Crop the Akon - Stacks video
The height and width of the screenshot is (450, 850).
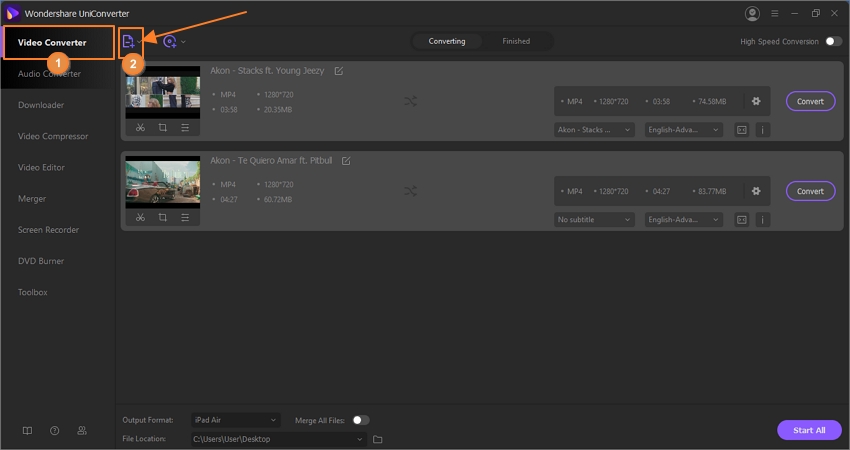[163, 127]
